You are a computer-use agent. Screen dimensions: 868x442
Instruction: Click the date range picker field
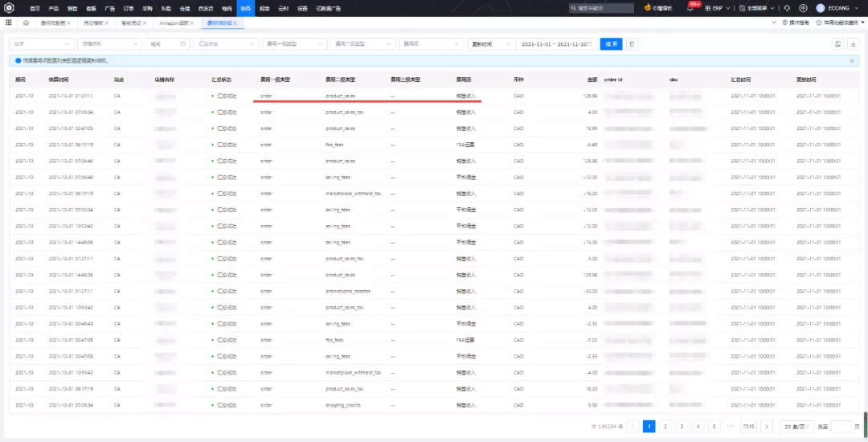click(x=554, y=43)
